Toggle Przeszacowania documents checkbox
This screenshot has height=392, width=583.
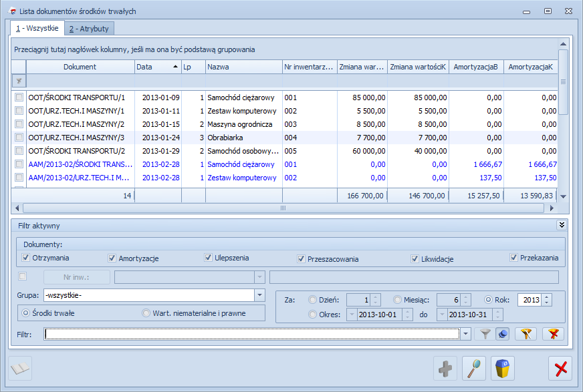point(301,258)
